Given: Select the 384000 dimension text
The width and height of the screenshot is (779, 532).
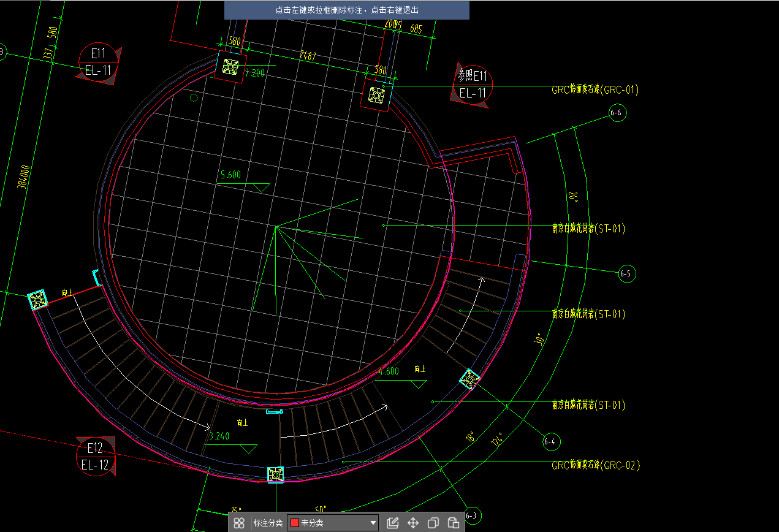Looking at the screenshot, I should tap(24, 177).
